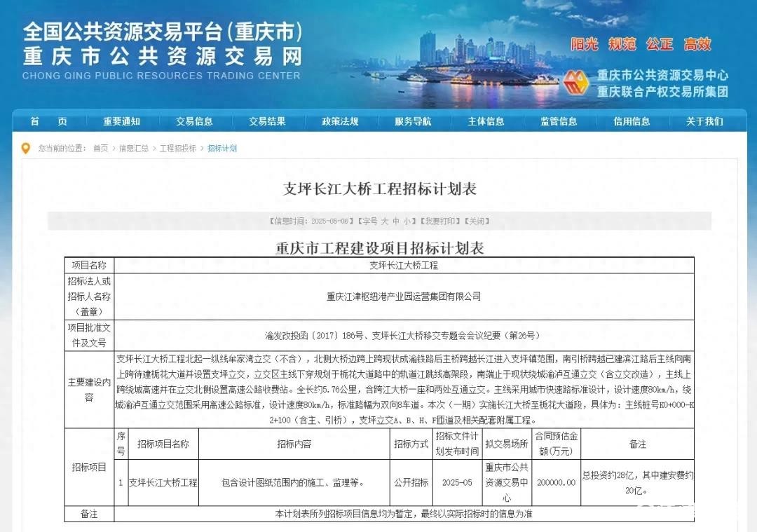Open the 首页 navigation tab
The height and width of the screenshot is (532, 757).
(x=49, y=121)
